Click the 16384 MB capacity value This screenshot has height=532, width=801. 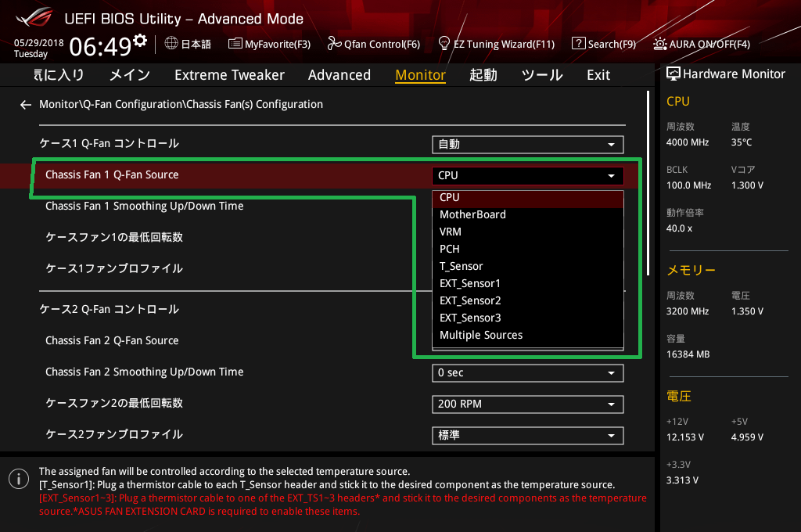point(688,354)
